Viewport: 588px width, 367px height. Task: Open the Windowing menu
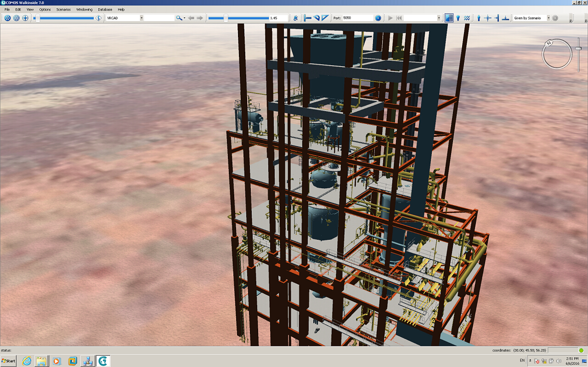pos(84,9)
